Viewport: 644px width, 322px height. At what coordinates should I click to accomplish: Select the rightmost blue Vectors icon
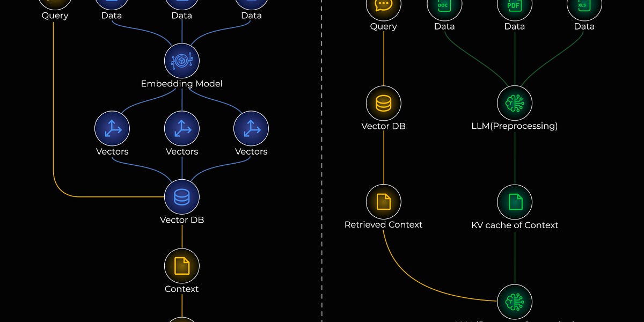coord(251,129)
